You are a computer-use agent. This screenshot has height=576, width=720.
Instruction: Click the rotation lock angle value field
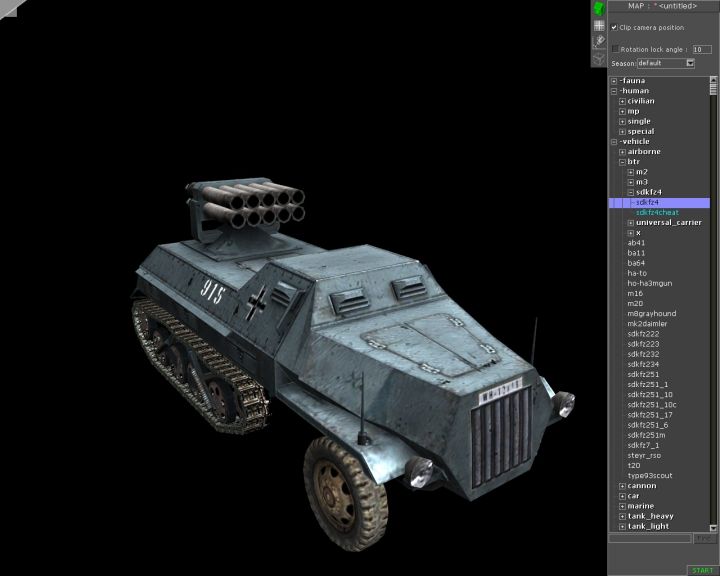[701, 48]
